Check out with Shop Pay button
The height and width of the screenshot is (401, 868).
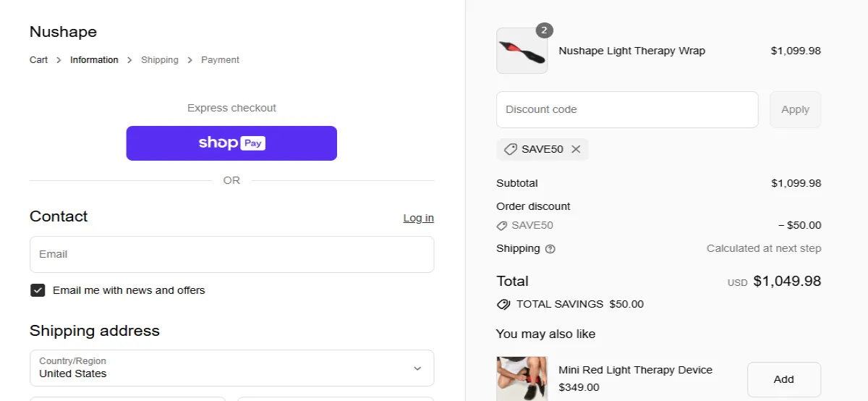231,143
